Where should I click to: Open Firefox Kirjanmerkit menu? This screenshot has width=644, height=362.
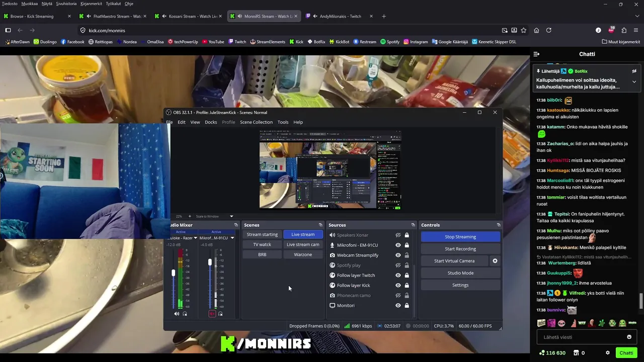[x=91, y=4]
